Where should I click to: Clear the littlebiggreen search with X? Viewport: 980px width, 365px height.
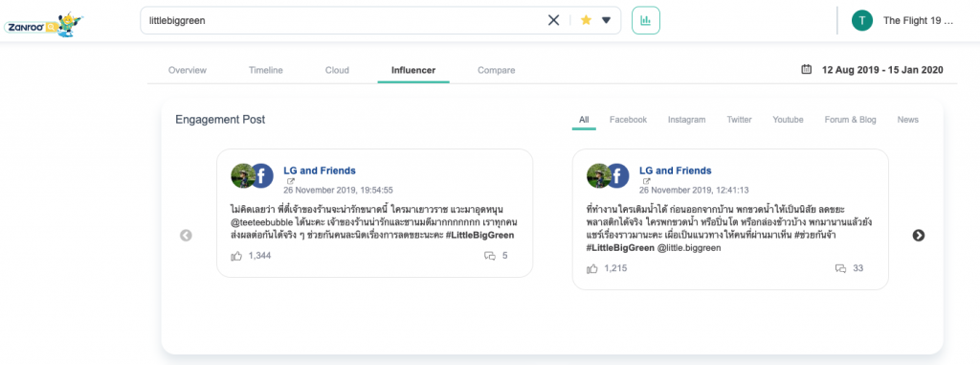point(553,20)
